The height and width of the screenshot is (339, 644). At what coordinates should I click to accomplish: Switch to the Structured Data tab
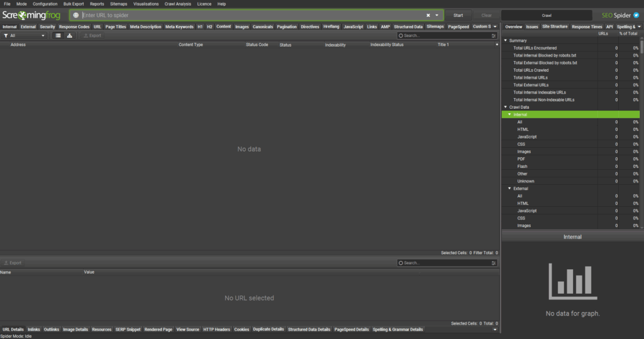pos(408,26)
